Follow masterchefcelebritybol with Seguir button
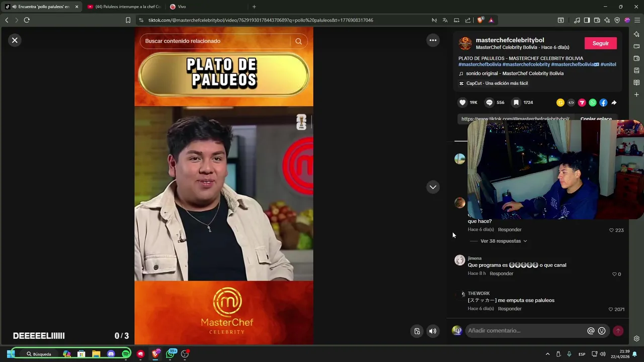This screenshot has width=644, height=362. [x=600, y=43]
